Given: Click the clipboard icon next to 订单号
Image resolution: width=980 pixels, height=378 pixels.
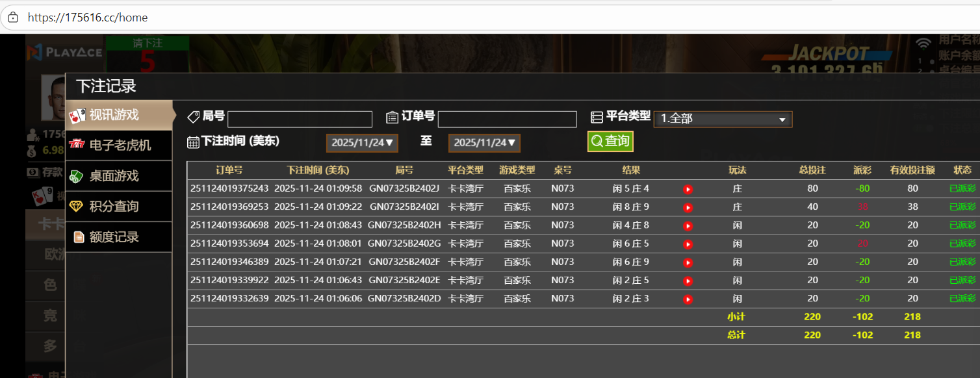Looking at the screenshot, I should click(x=392, y=117).
